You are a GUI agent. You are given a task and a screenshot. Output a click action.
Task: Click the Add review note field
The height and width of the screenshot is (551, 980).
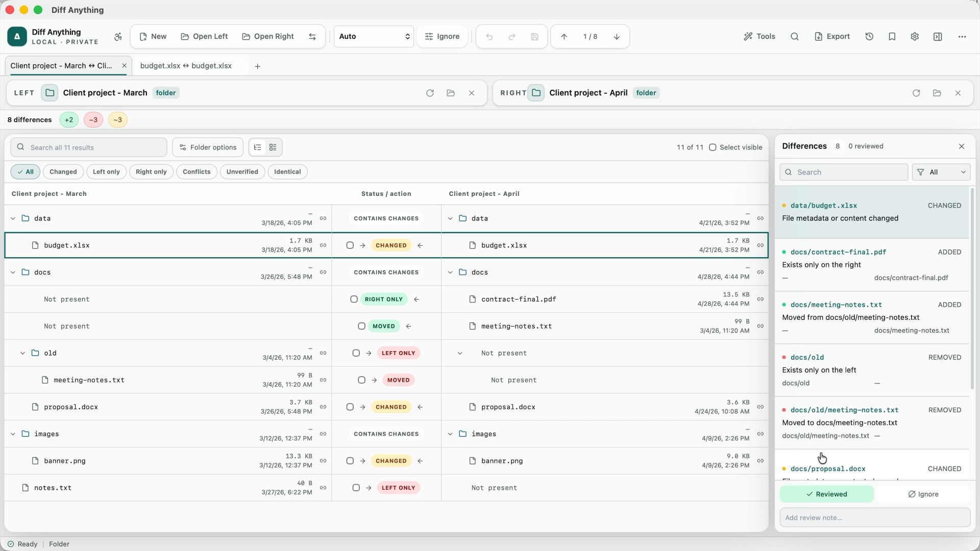875,518
